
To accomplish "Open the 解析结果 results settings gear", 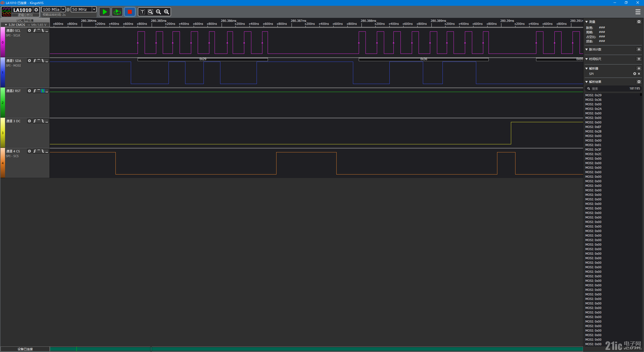I will point(639,82).
